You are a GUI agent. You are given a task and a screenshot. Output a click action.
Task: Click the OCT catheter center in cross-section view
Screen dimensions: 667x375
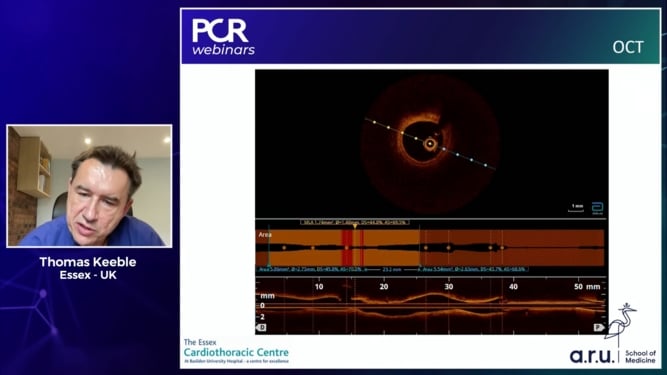(430, 144)
